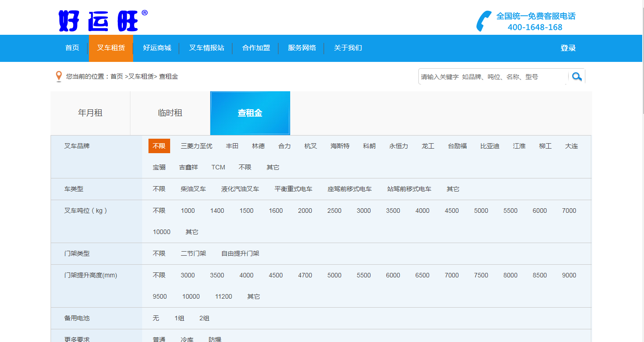644x342 pixels.
Task: Choose the 林德 brand filter
Action: pyautogui.click(x=259, y=146)
